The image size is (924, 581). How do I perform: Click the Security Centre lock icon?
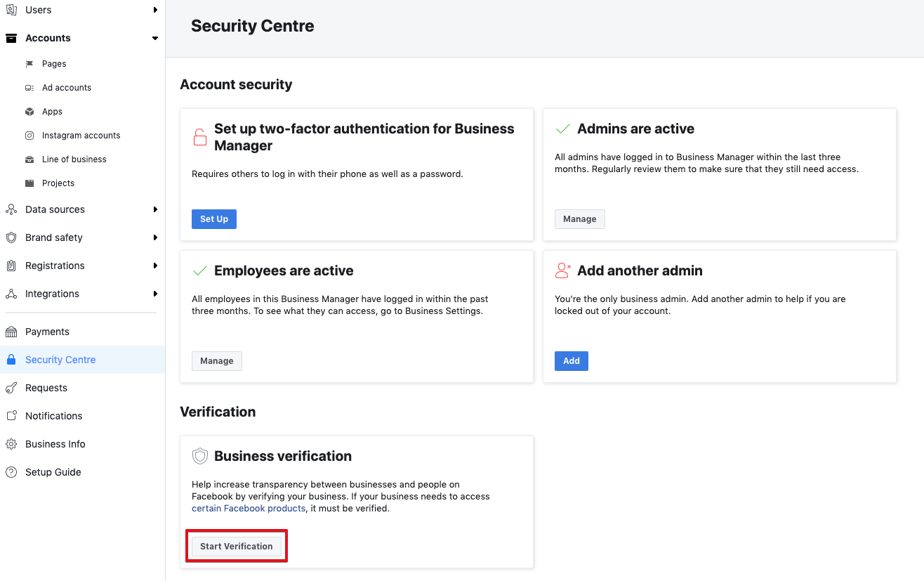coord(11,360)
